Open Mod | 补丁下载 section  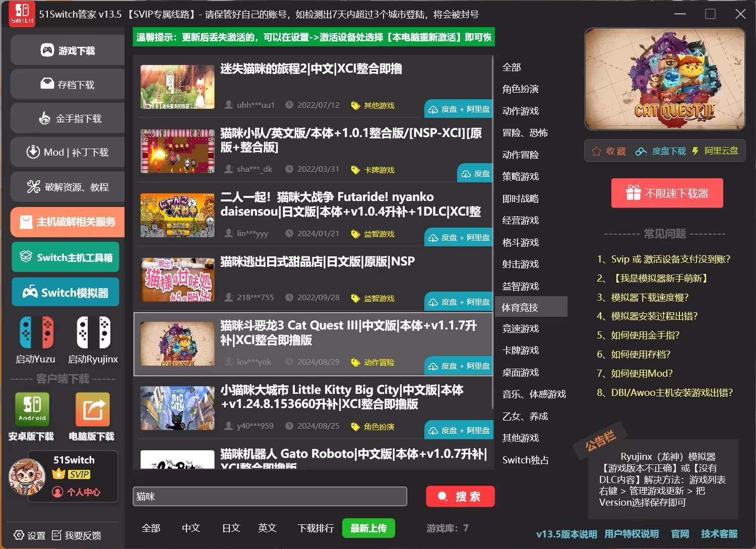pos(68,152)
